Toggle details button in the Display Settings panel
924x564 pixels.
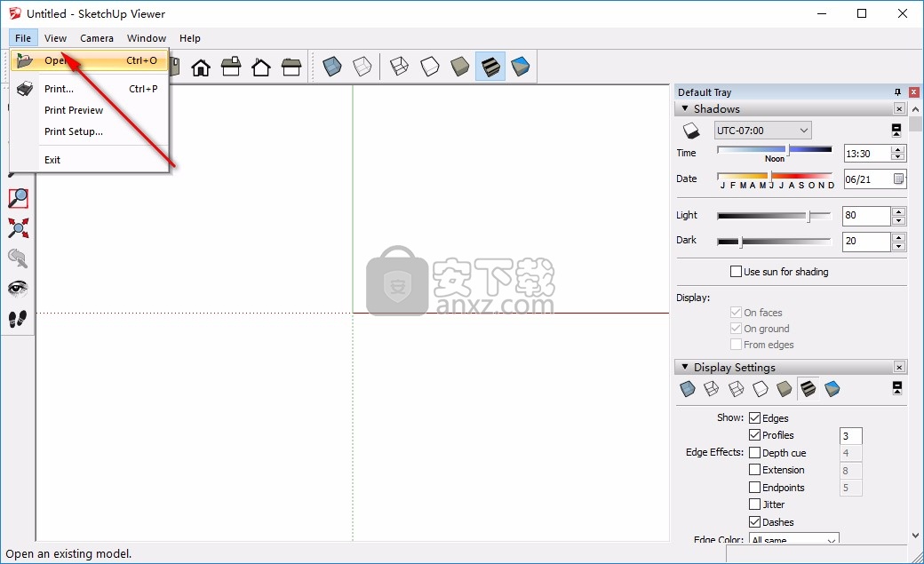pyautogui.click(x=896, y=388)
